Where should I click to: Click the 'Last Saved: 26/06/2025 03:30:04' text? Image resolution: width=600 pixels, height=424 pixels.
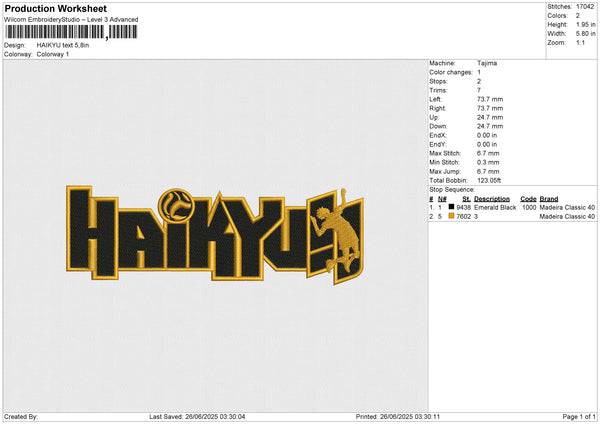(x=197, y=417)
